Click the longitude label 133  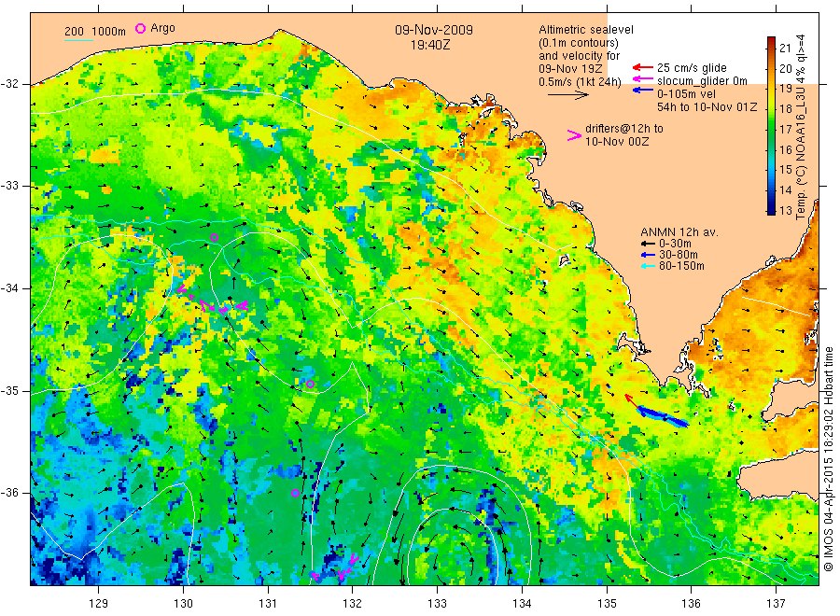click(437, 604)
